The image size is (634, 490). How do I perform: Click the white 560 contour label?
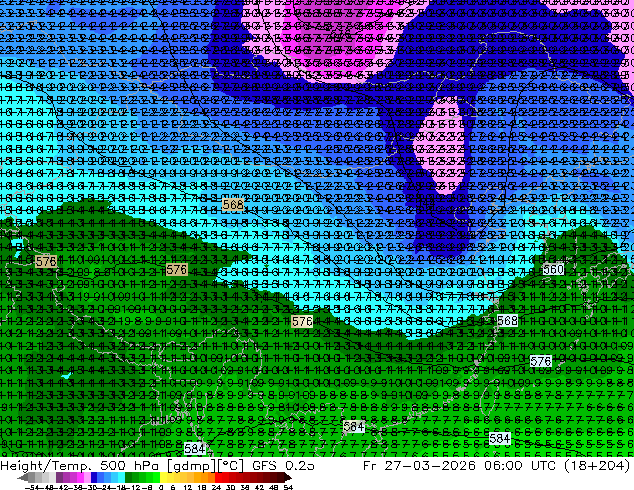point(553,269)
